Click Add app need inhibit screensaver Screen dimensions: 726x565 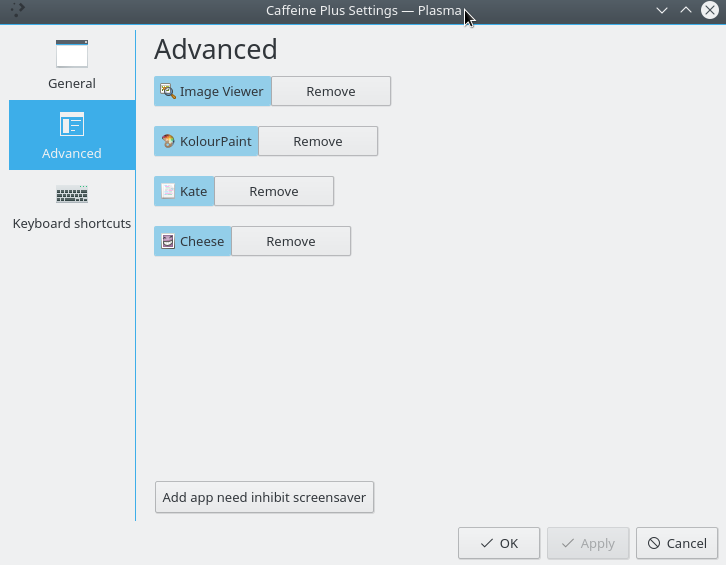tap(264, 497)
